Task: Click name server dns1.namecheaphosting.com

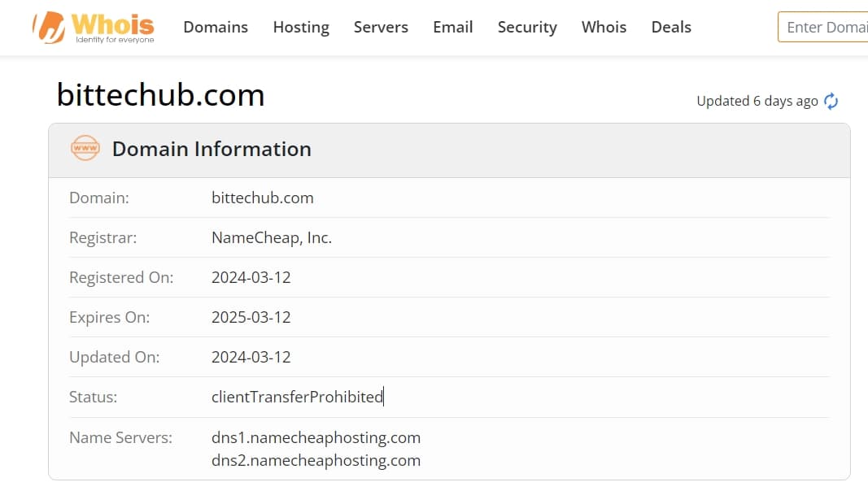Action: [316, 438]
